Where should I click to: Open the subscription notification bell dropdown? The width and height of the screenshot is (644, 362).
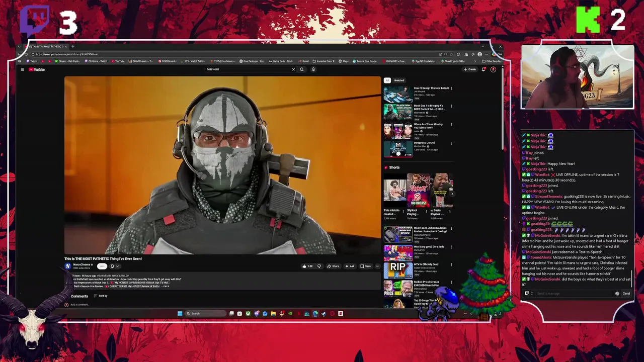tap(114, 266)
